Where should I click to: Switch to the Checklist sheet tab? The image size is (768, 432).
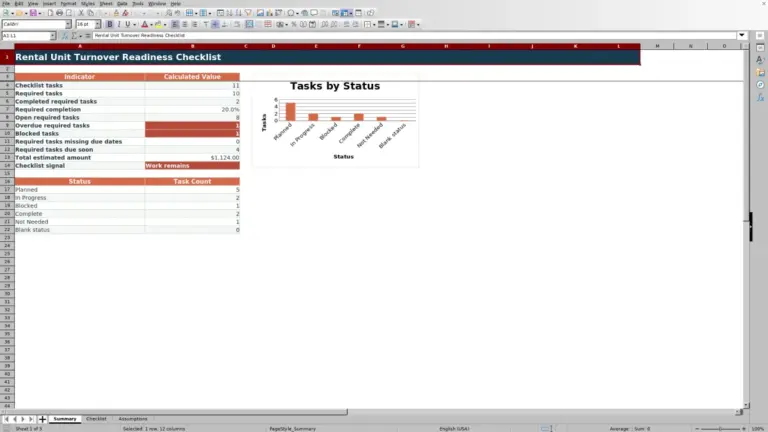coord(96,419)
